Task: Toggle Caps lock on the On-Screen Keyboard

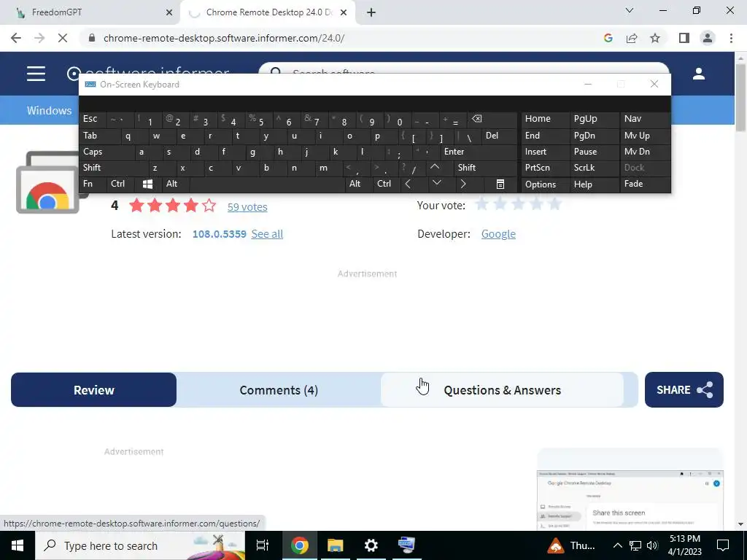Action: [106, 152]
